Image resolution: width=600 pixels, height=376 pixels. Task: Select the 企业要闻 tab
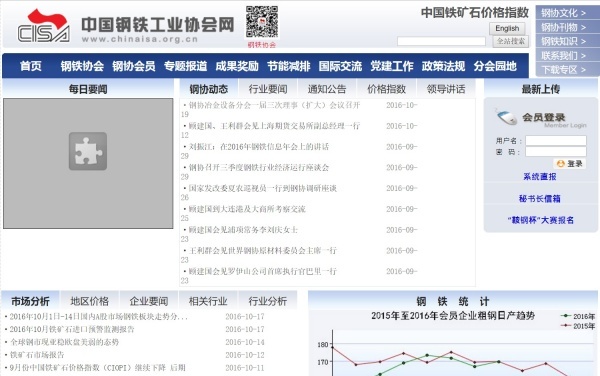pyautogui.click(x=149, y=301)
